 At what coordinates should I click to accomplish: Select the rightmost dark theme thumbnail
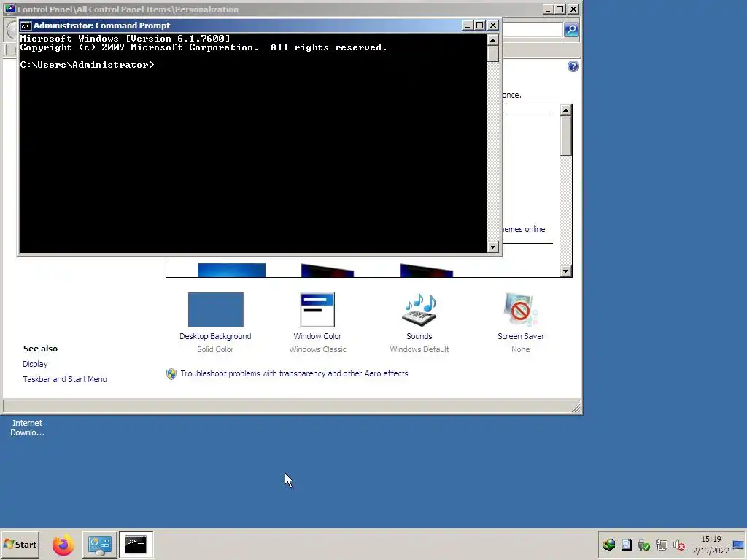pos(426,271)
